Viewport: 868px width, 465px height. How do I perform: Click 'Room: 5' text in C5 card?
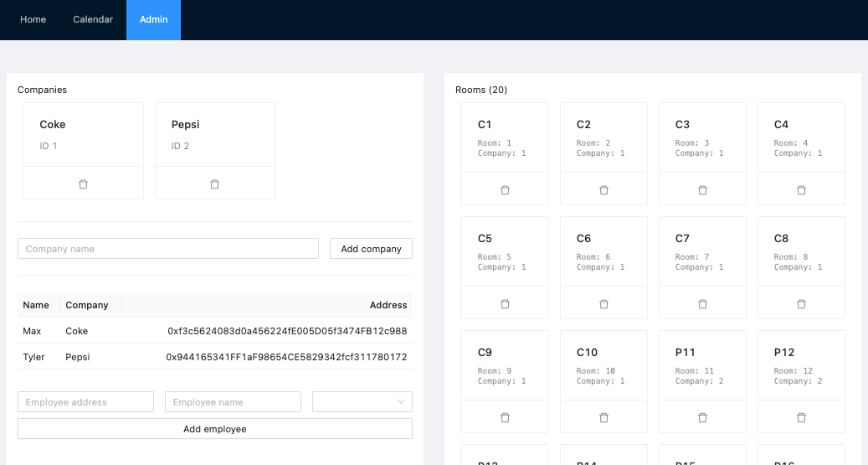tap(495, 256)
